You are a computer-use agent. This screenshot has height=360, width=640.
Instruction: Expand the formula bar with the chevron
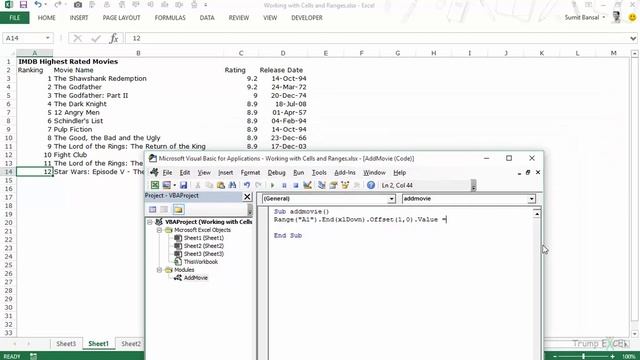(x=633, y=38)
